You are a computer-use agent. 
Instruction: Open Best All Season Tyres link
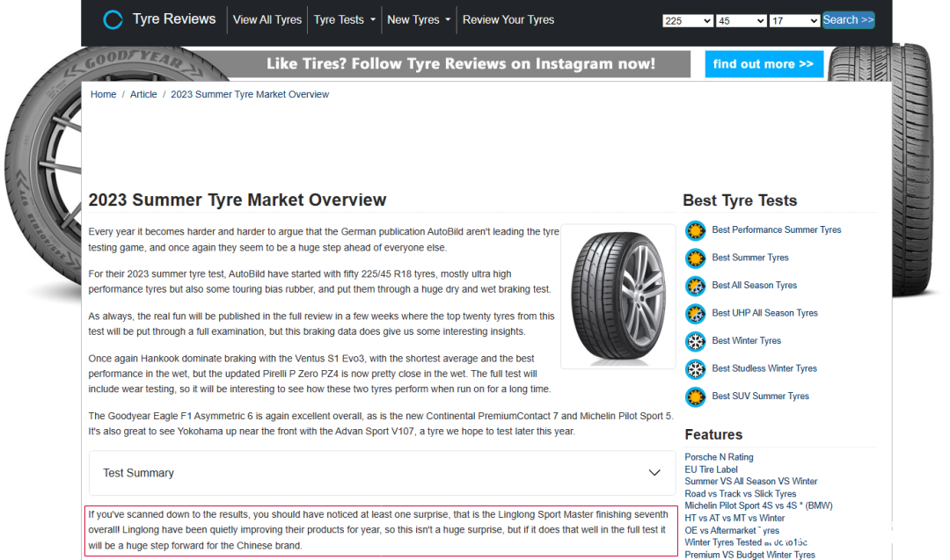[x=755, y=285]
